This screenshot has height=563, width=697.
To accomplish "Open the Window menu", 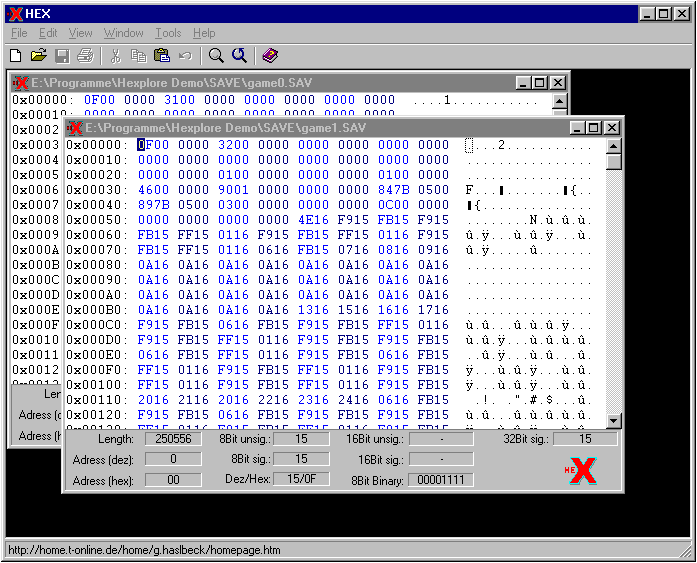I will click(x=124, y=33).
